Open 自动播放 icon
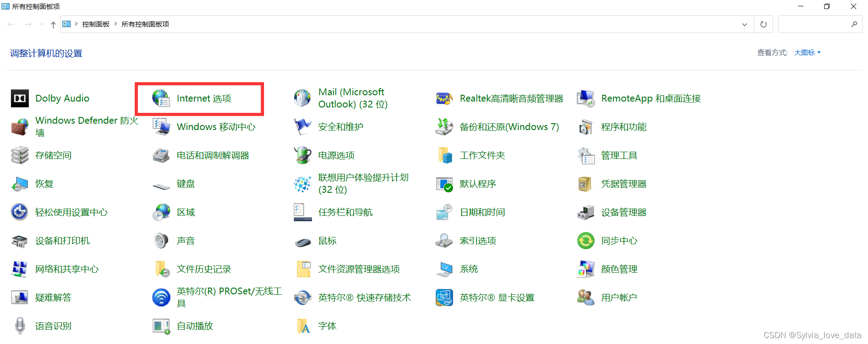 (161, 326)
